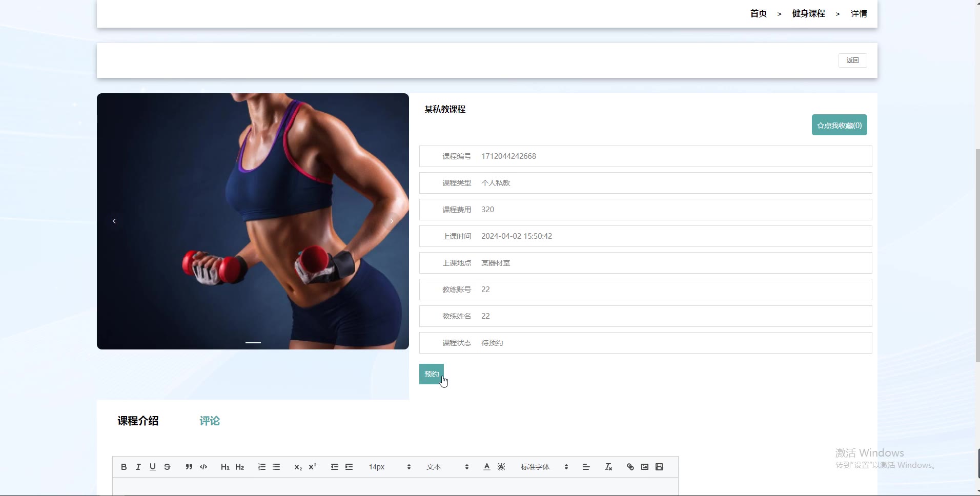The height and width of the screenshot is (496, 980).
Task: Switch to the 课程介绍 tab
Action: coord(138,421)
